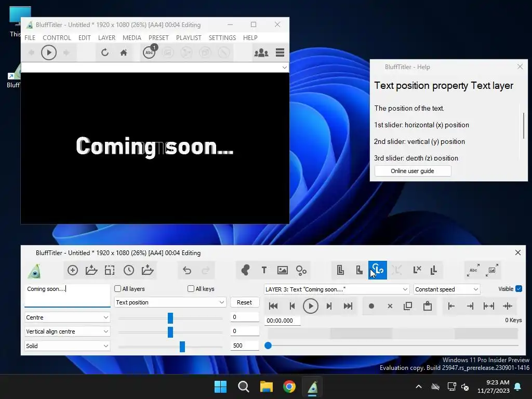Click the first horizontal position slider handle
Image resolution: width=532 pixels, height=399 pixels.
tap(170, 318)
